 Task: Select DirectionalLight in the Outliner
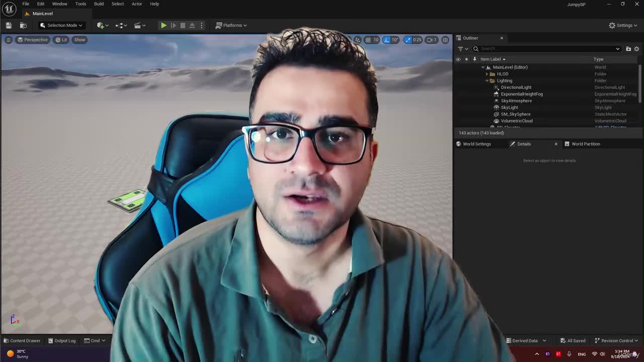516,87
